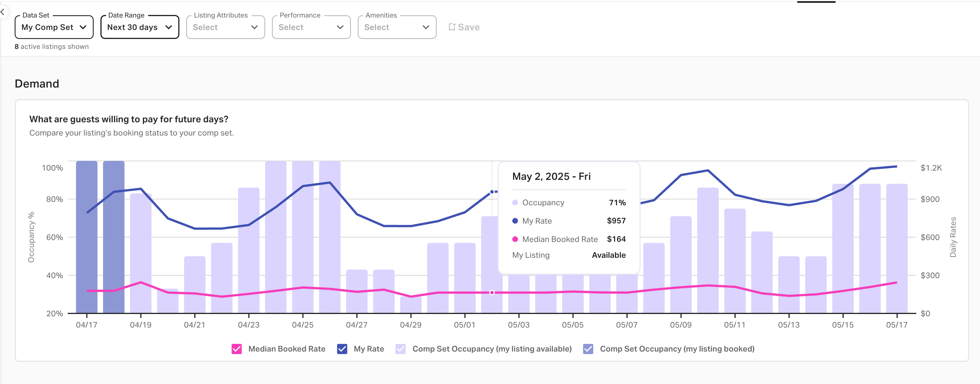Click the 'May 2, 2025 - Fri' tooltip title

pyautogui.click(x=551, y=176)
